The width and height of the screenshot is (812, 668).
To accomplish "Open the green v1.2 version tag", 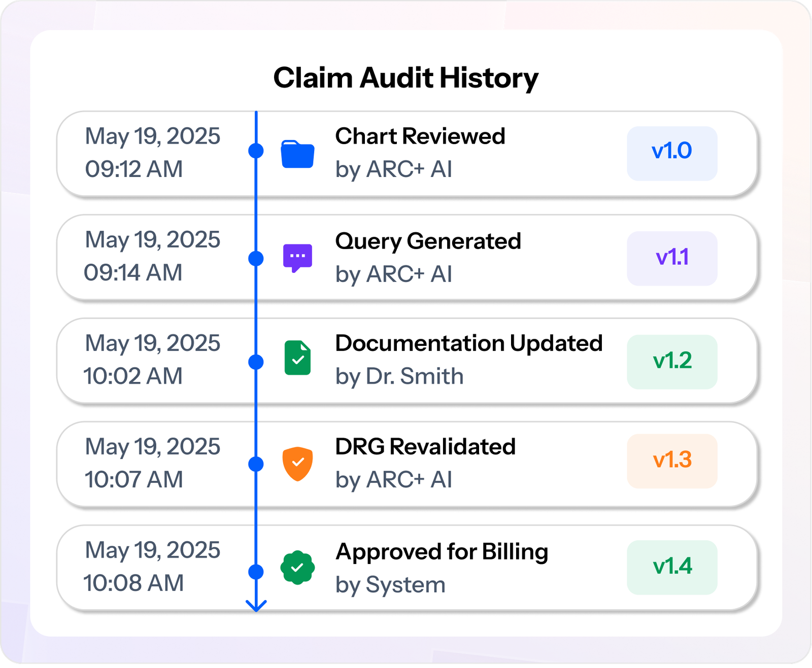I will click(x=672, y=362).
